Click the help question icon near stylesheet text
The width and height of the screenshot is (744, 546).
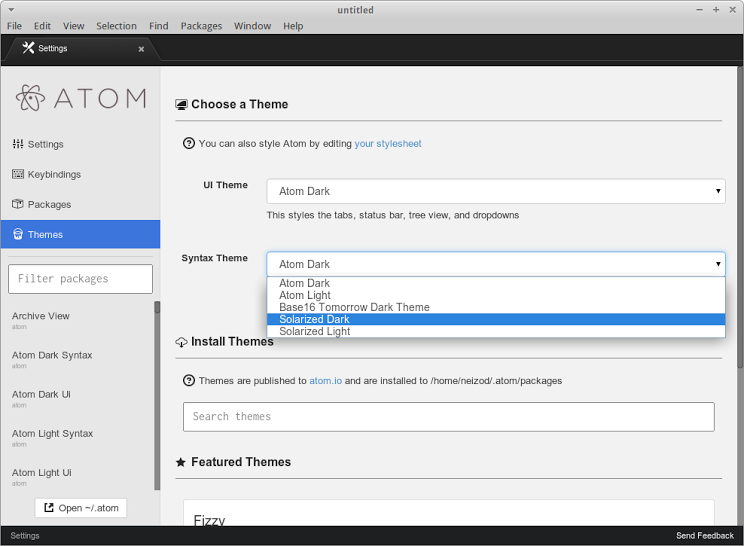(189, 143)
